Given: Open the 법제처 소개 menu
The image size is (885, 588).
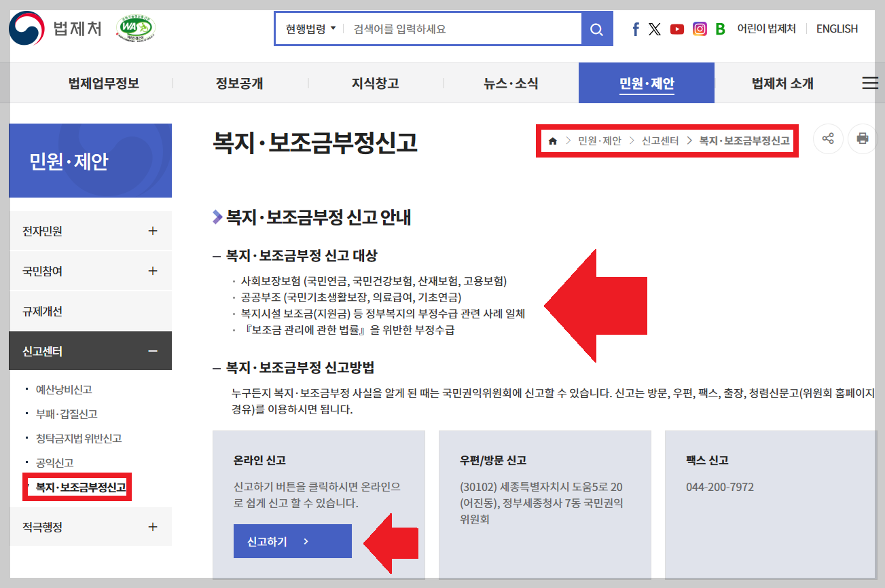Looking at the screenshot, I should pos(782,84).
